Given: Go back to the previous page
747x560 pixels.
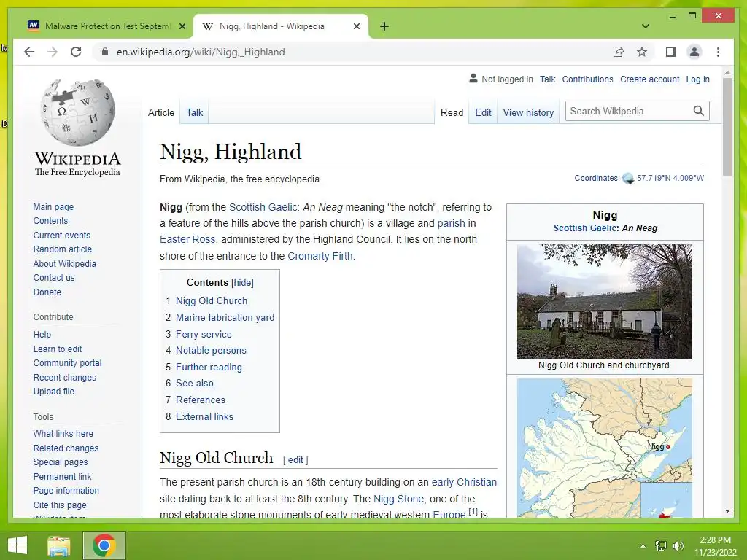Looking at the screenshot, I should coord(29,52).
